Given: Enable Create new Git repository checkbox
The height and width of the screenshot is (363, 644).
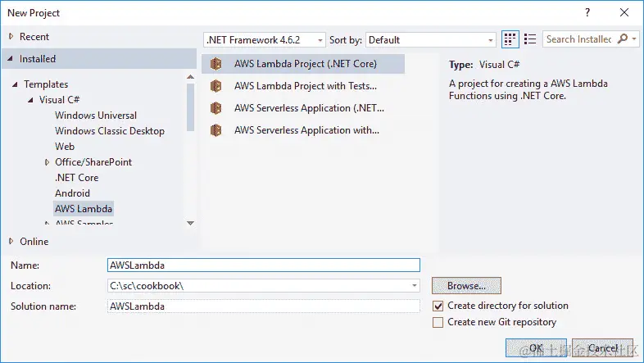Looking at the screenshot, I should [438, 322].
